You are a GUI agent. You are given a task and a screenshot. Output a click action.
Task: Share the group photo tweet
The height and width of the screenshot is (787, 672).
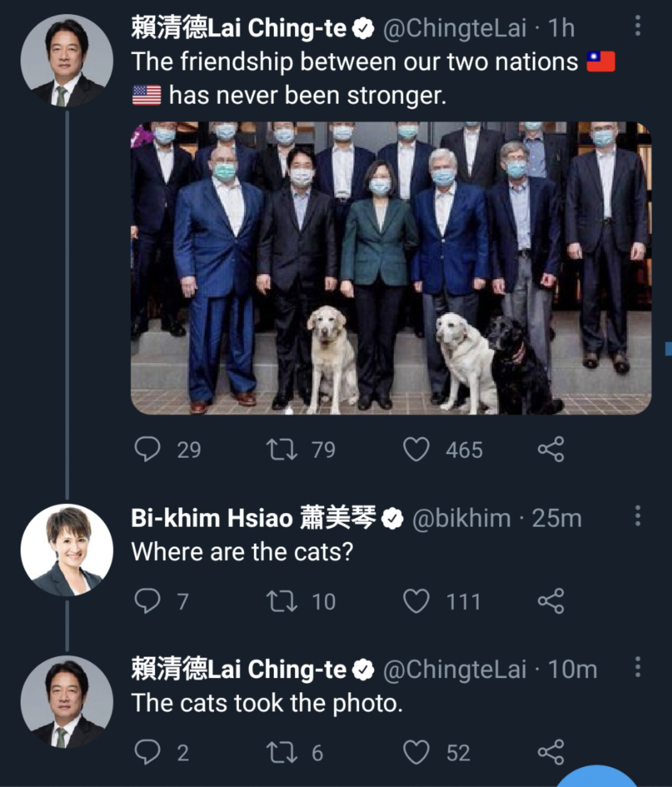(x=551, y=449)
